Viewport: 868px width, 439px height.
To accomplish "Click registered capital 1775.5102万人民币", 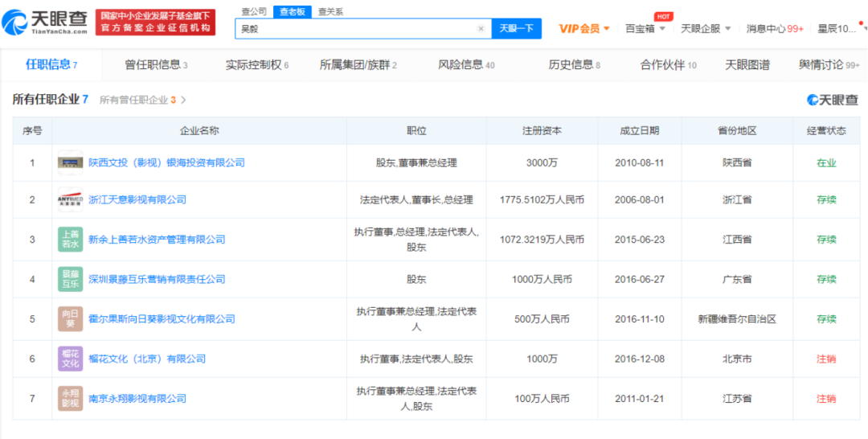I will click(542, 200).
